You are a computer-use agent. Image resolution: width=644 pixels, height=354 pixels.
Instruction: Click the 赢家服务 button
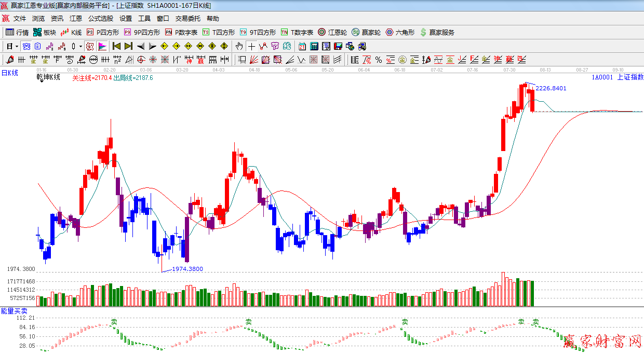(x=437, y=32)
